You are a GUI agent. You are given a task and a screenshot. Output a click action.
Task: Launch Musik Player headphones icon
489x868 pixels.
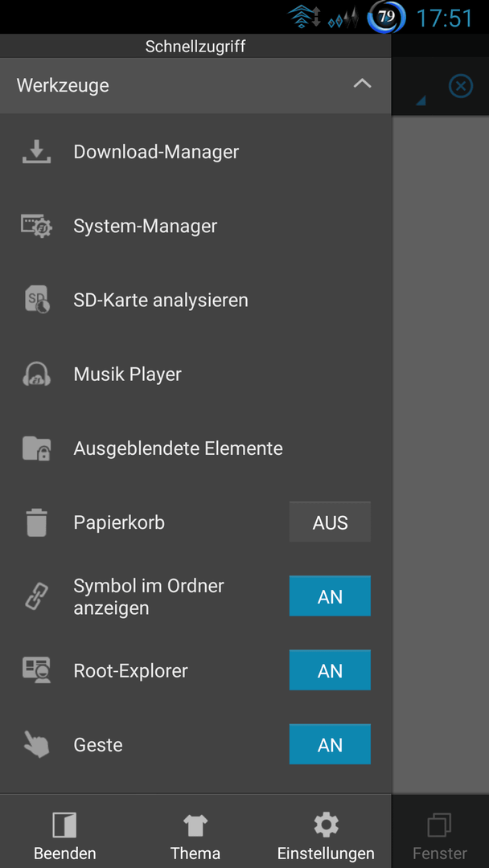[x=36, y=374]
